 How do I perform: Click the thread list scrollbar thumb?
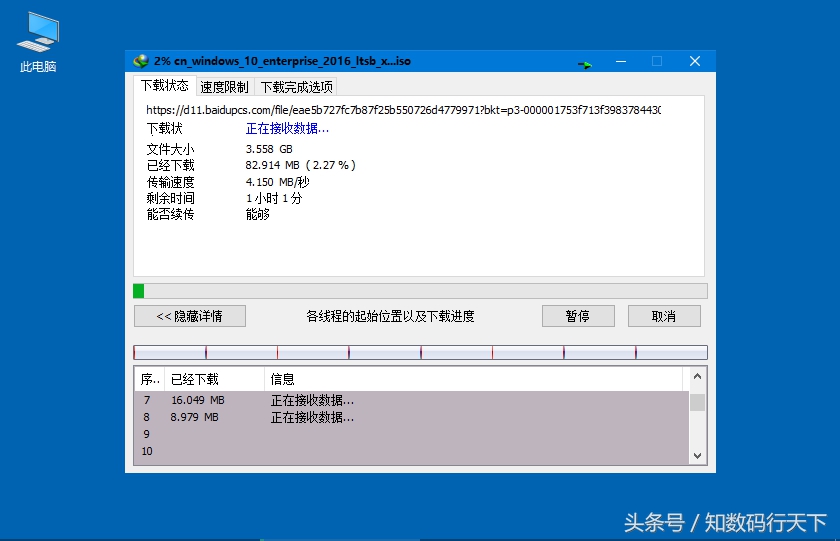pyautogui.click(x=697, y=402)
